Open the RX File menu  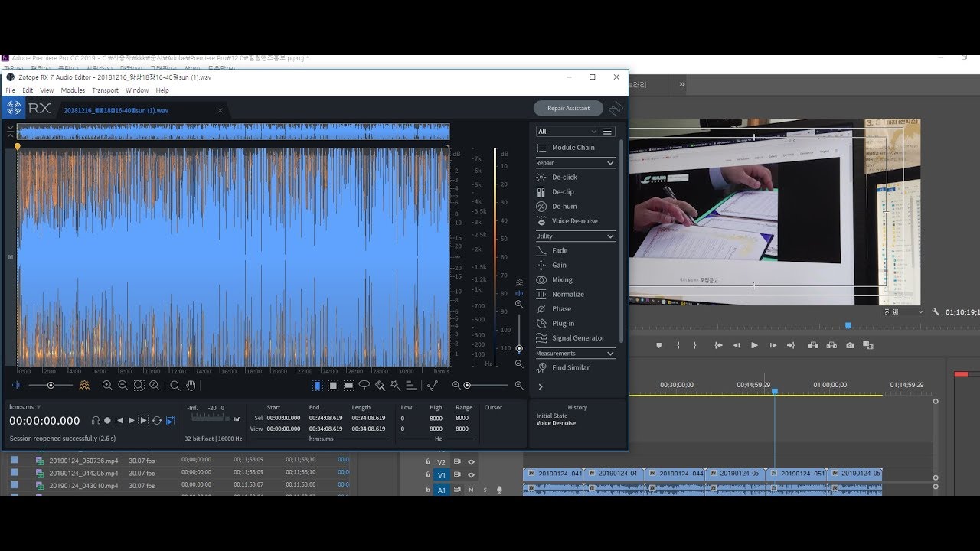point(11,90)
